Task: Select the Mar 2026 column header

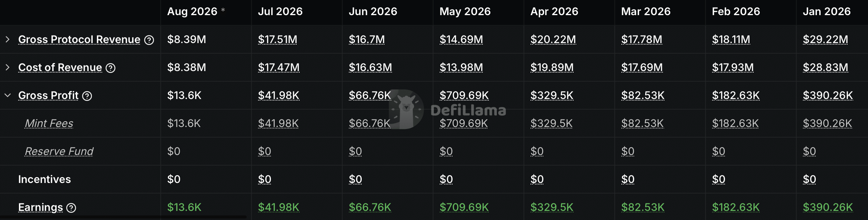Action: [x=646, y=11]
